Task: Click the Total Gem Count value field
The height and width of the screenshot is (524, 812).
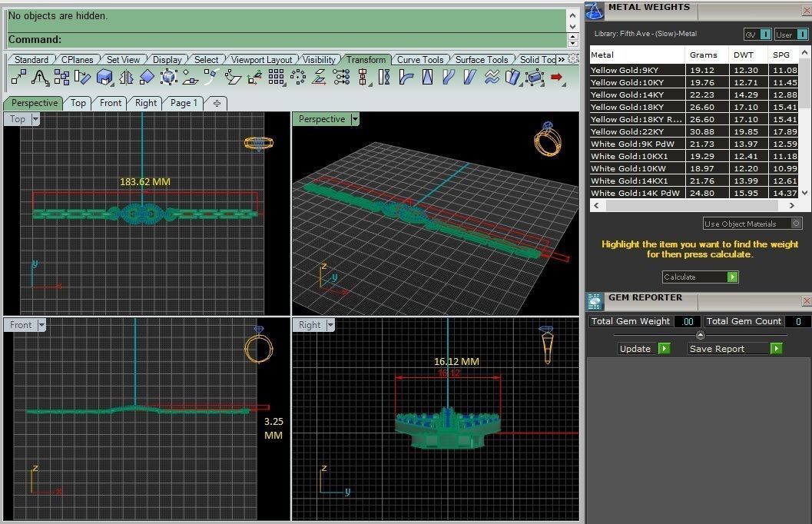Action: point(798,321)
